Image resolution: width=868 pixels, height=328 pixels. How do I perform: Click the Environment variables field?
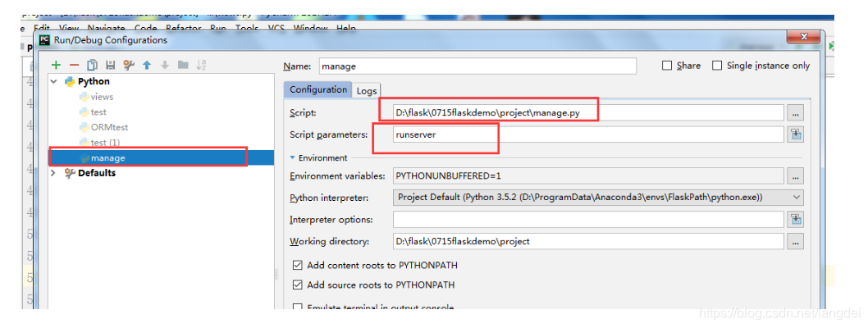[x=588, y=176]
